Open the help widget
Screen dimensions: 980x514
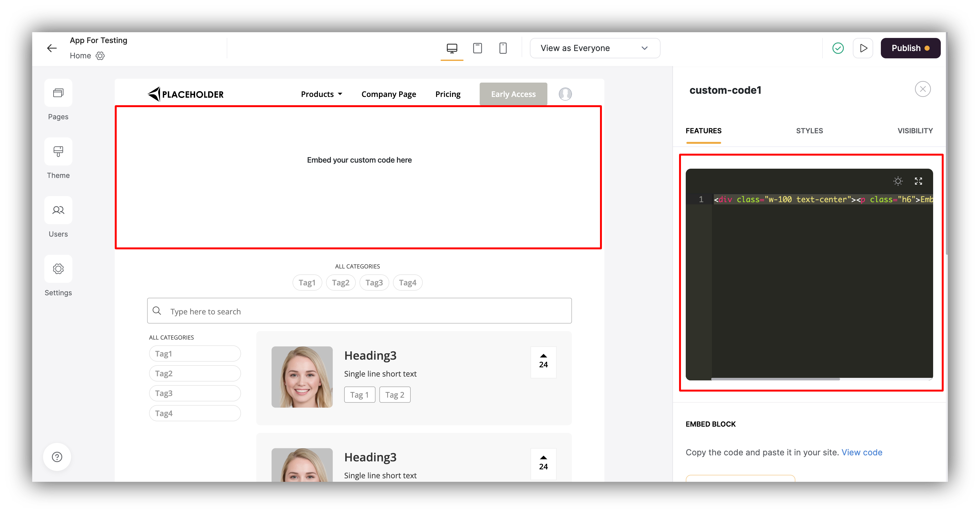tap(57, 457)
